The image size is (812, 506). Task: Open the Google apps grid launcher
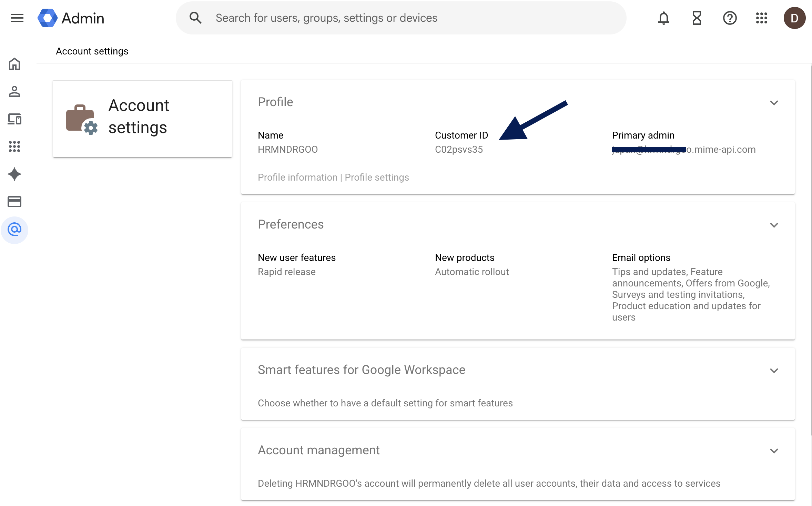pos(762,18)
